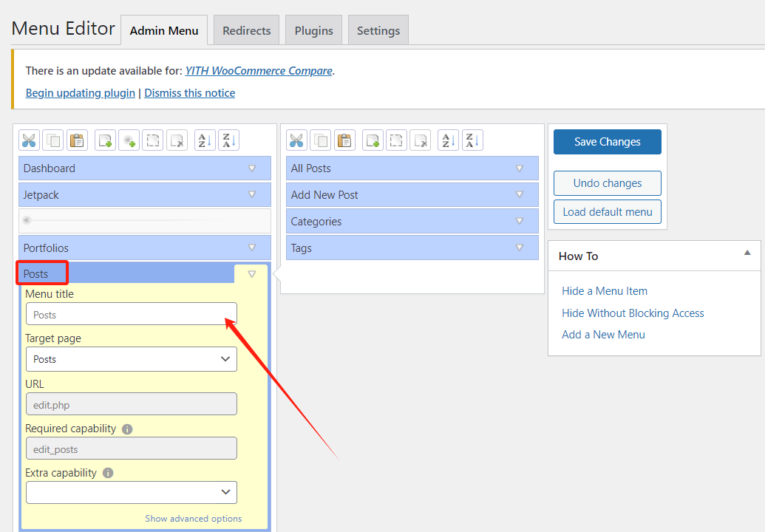Open the Target page dropdown
Screen dimensions: 765x532
pyautogui.click(x=131, y=359)
